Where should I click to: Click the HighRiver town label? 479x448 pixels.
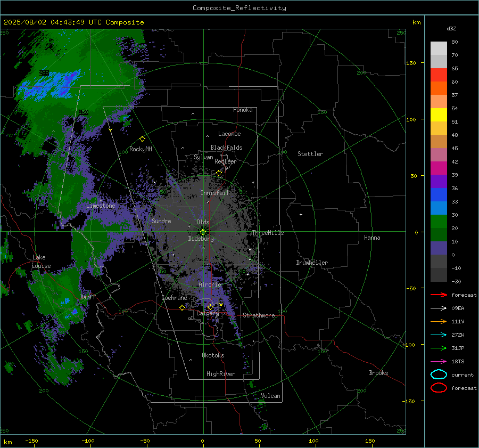(x=220, y=374)
